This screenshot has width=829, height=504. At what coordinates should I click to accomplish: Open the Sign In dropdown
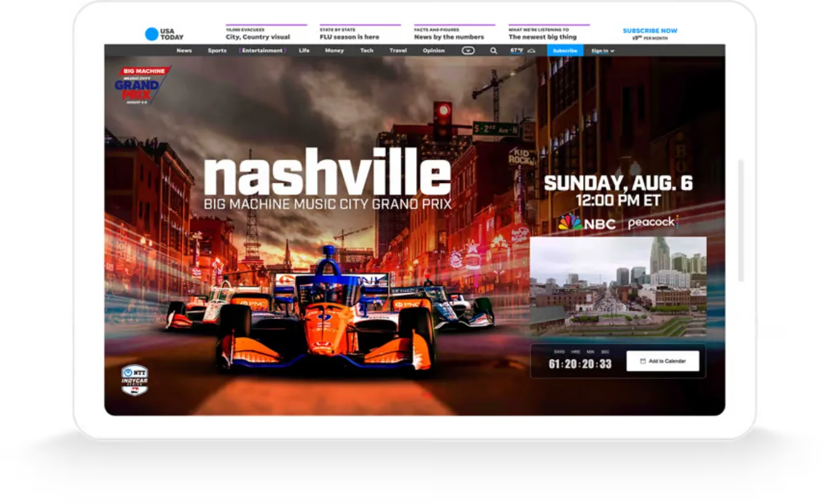(x=602, y=50)
